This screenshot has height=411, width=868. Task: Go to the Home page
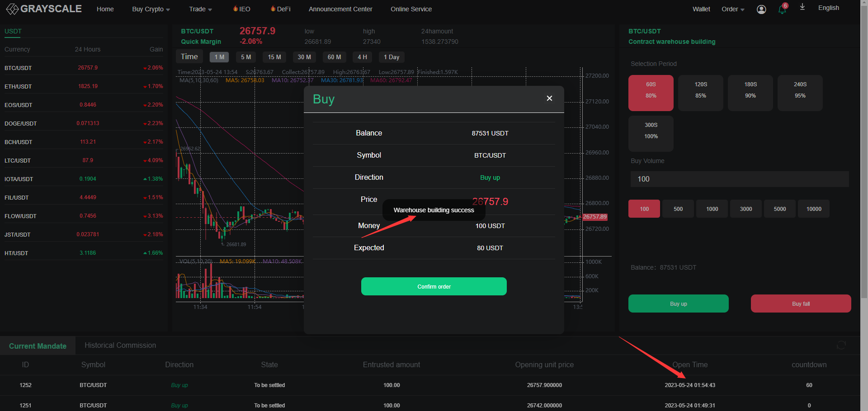[x=105, y=9]
